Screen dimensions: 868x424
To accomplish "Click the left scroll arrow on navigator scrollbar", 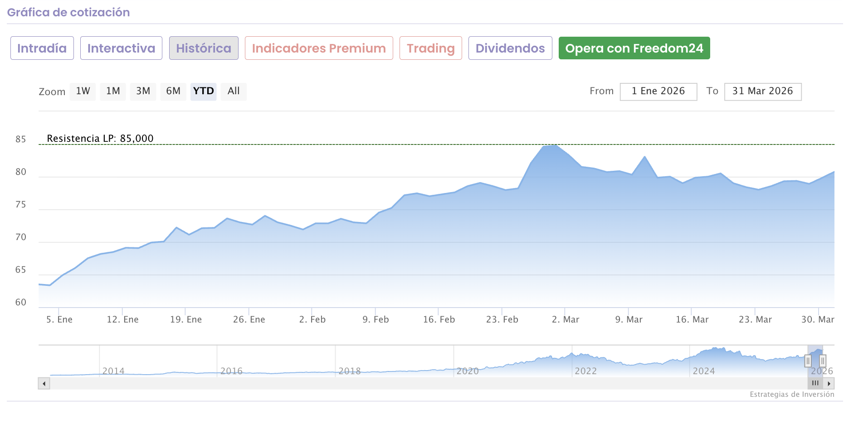I will click(x=44, y=384).
